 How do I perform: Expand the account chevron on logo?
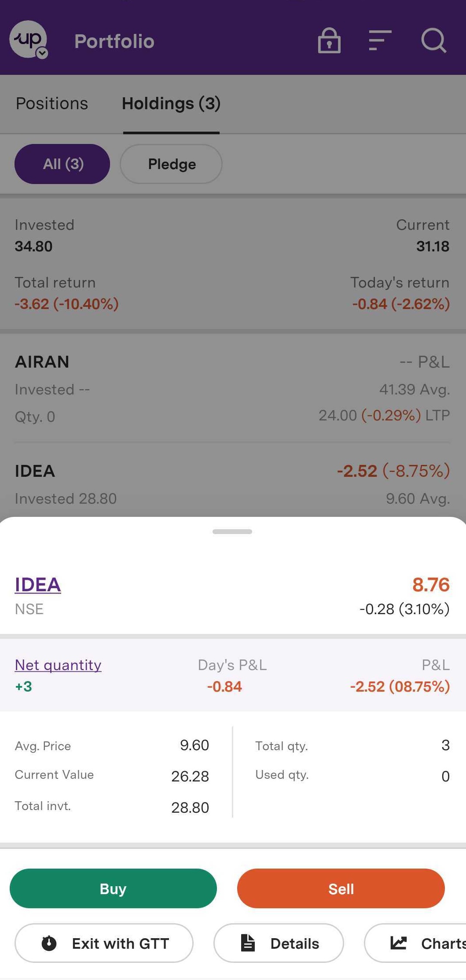(42, 54)
